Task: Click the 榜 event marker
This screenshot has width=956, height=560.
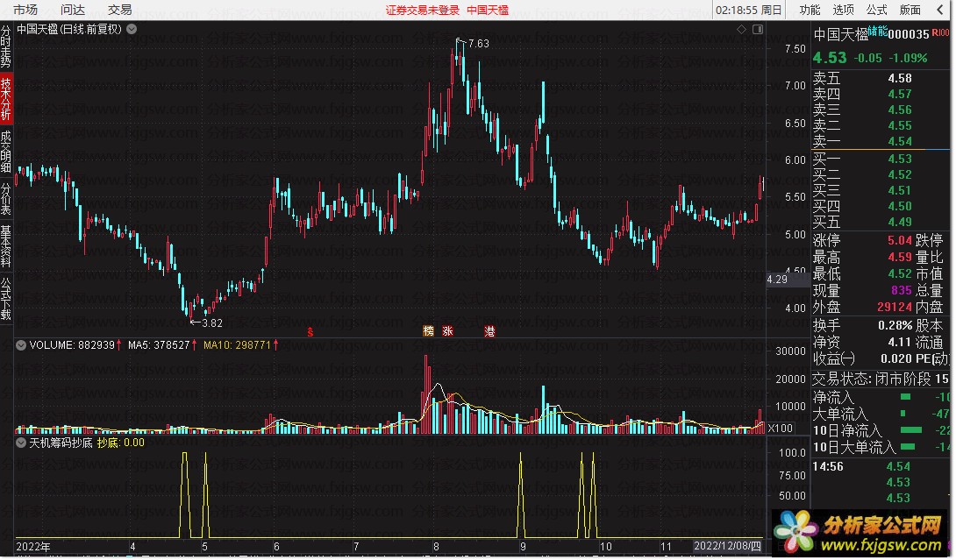Action: [x=429, y=331]
